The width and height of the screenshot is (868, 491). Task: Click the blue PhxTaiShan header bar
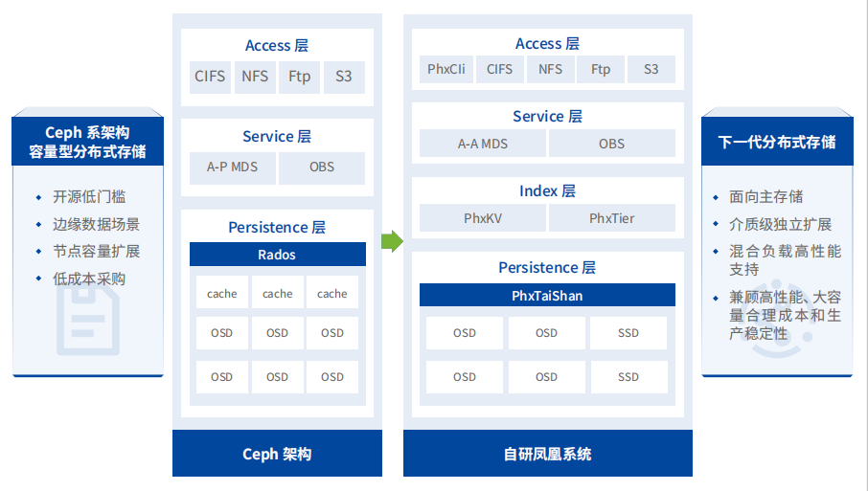(546, 296)
